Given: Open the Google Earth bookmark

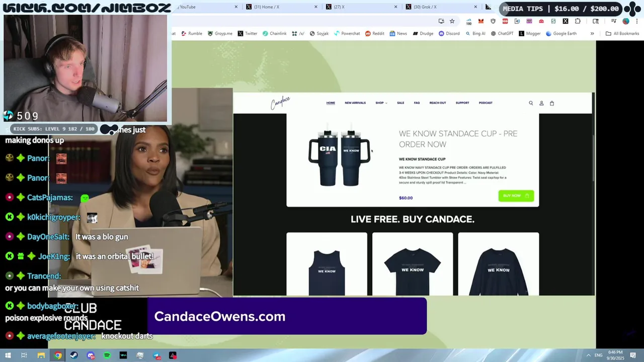Looking at the screenshot, I should pyautogui.click(x=561, y=34).
